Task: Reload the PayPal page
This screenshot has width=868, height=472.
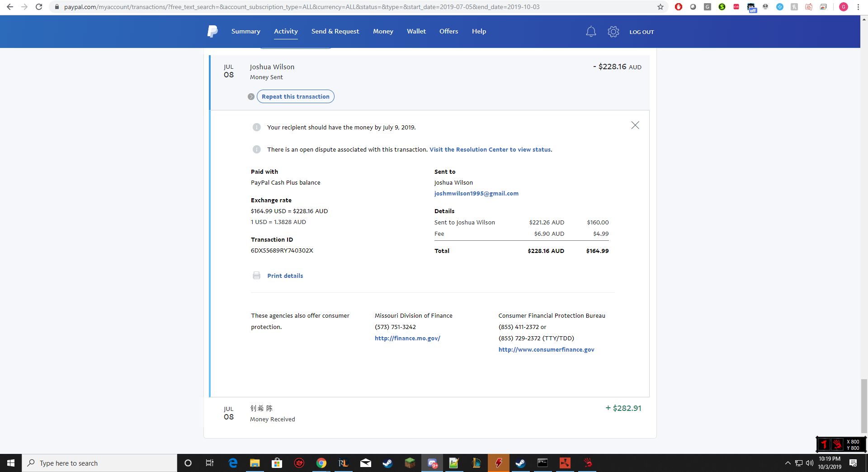Action: pyautogui.click(x=39, y=7)
